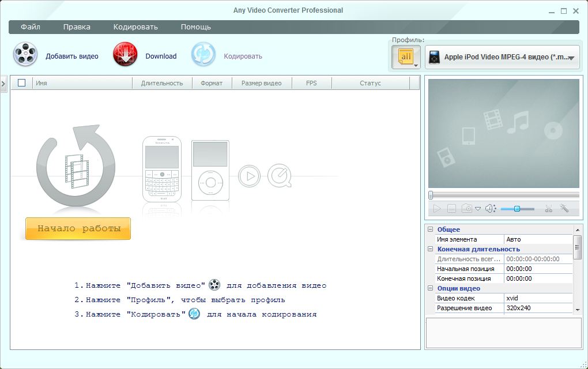588x369 pixels.
Task: Click the volume slider handle
Action: coord(517,209)
